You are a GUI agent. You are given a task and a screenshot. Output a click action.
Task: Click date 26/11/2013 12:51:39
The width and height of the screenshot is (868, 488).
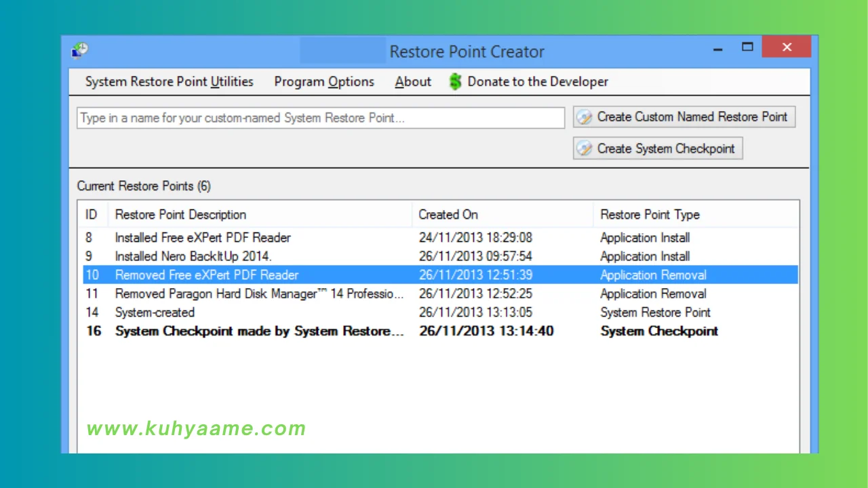pyautogui.click(x=475, y=275)
